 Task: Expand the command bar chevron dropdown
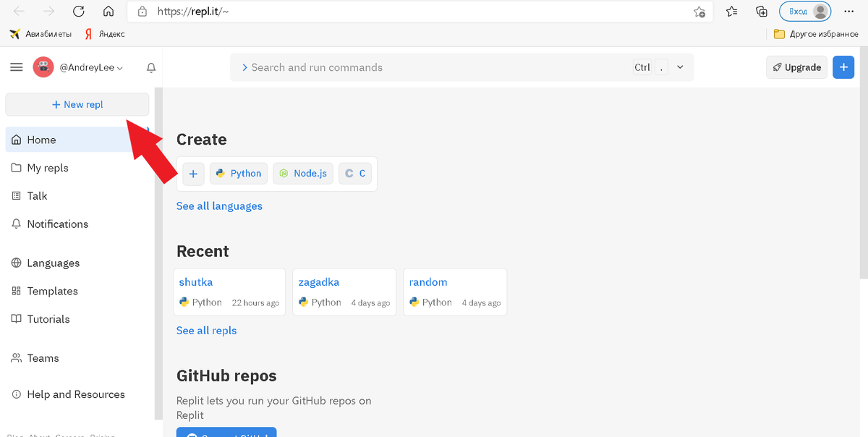click(680, 67)
